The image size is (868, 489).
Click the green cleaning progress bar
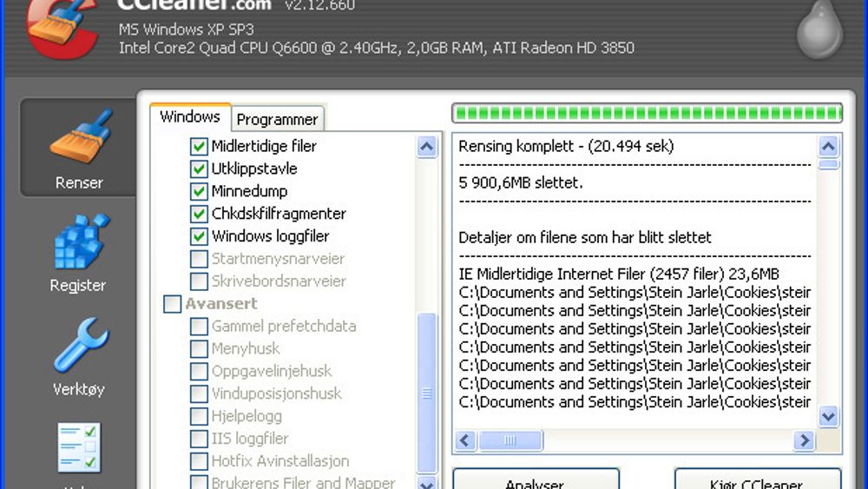coord(648,114)
